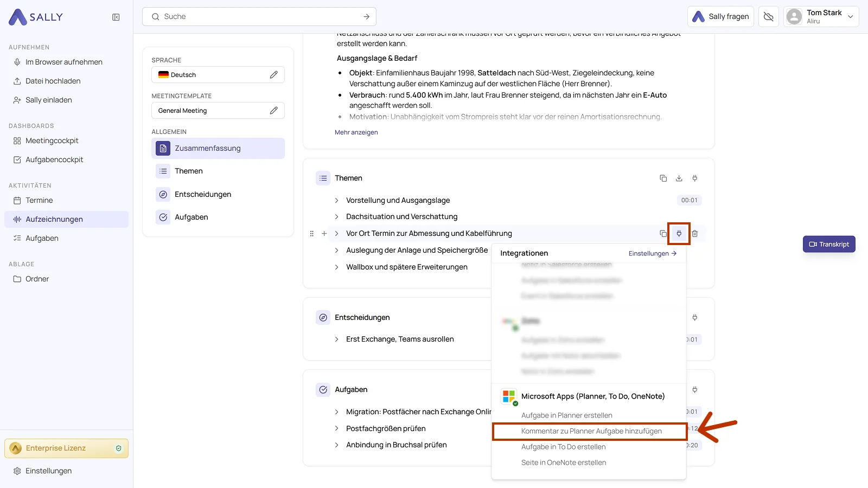This screenshot has width=868, height=488.
Task: Open plug icon in Aufgaben section header
Action: click(695, 389)
